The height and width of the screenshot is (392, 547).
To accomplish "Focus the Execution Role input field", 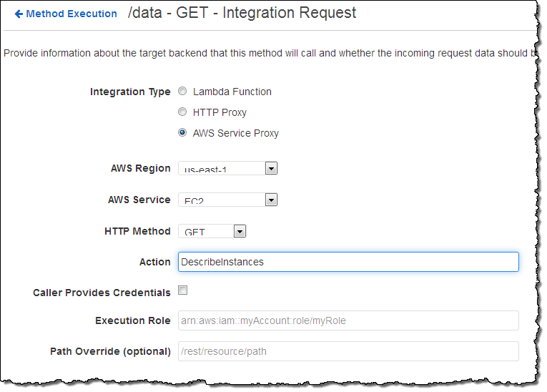I will point(348,320).
